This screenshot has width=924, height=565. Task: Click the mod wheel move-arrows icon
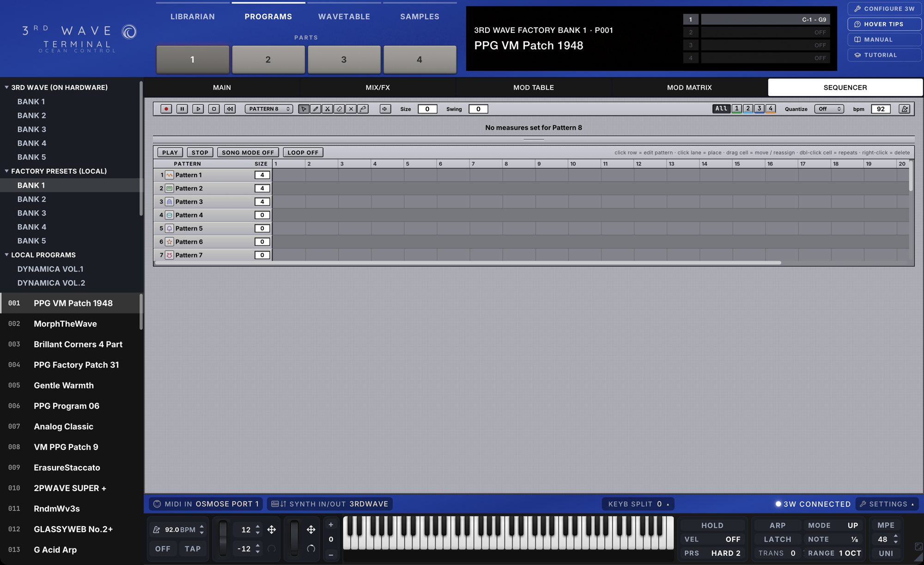click(x=311, y=530)
